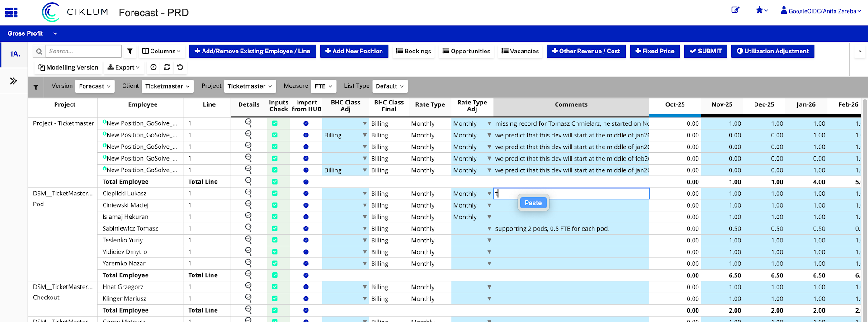The width and height of the screenshot is (868, 322).
Task: Click the clock history icon in toolbar
Action: [154, 67]
